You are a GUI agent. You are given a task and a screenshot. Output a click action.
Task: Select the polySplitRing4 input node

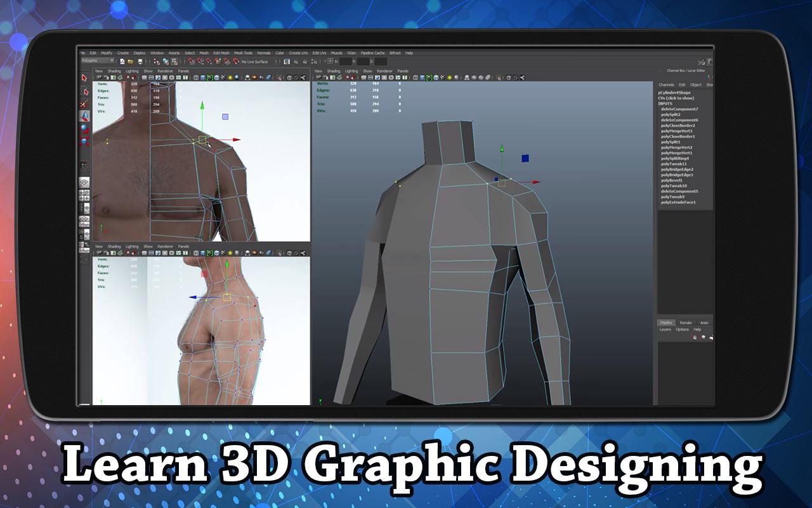(675, 158)
